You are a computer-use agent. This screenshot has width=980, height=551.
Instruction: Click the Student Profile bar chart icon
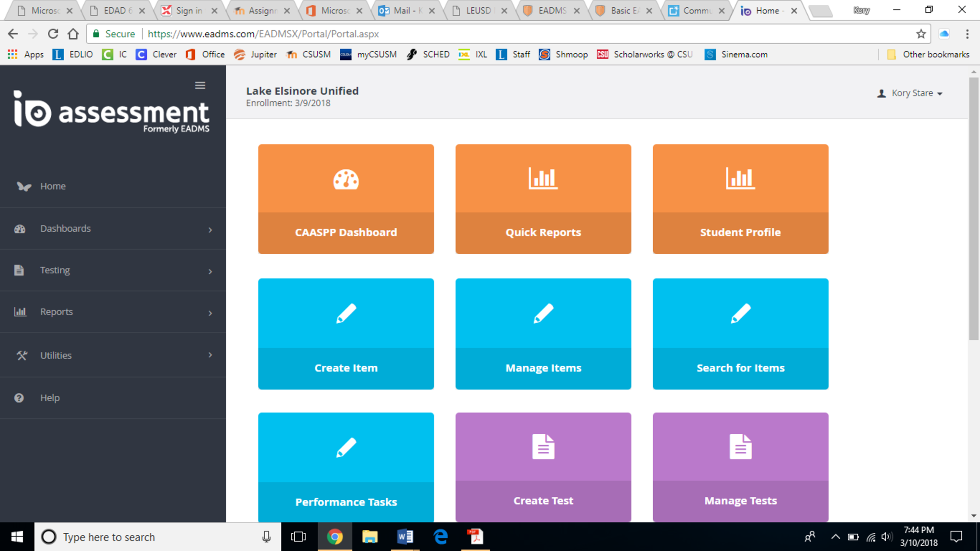(x=740, y=179)
